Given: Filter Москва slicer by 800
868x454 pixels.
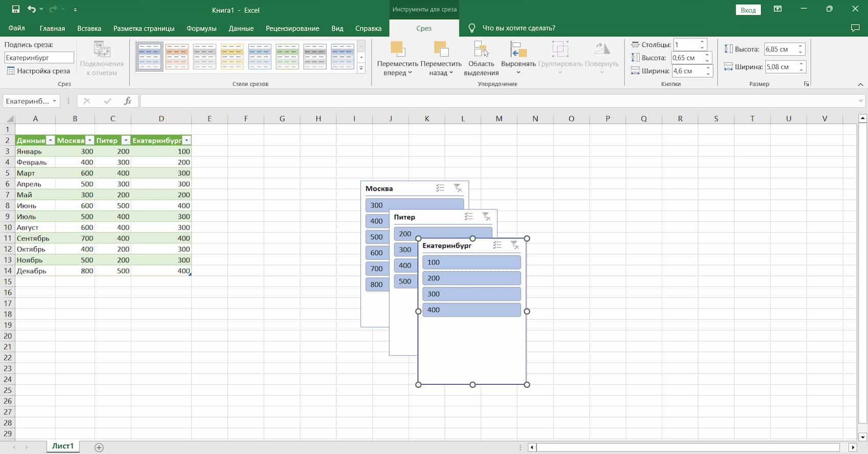Looking at the screenshot, I should [377, 284].
